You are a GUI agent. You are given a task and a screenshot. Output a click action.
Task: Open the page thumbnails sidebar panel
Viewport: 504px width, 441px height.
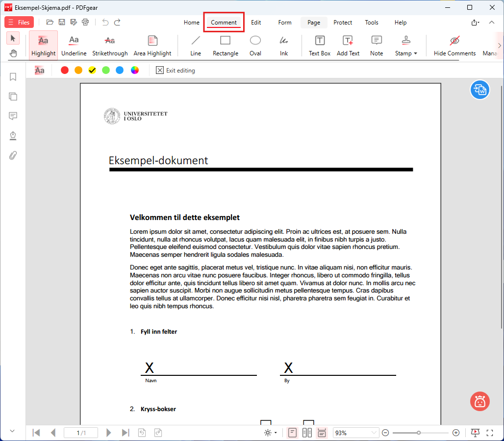(13, 97)
